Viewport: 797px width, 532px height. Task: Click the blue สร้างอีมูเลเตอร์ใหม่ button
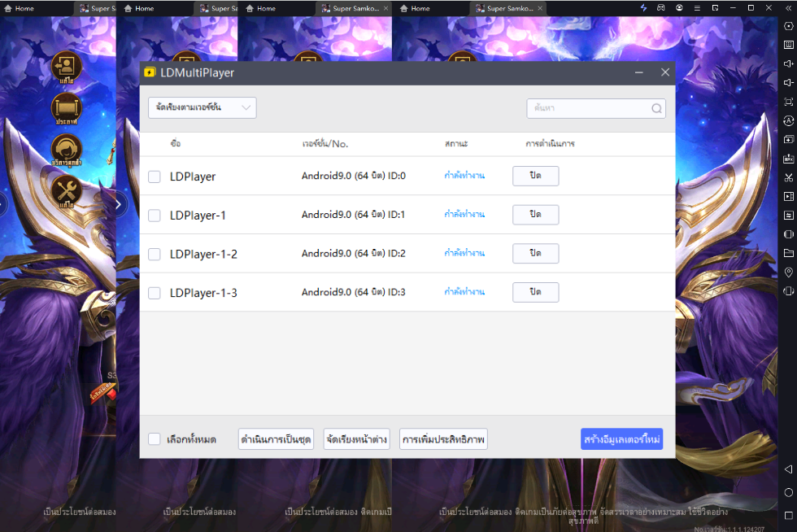[x=621, y=439]
